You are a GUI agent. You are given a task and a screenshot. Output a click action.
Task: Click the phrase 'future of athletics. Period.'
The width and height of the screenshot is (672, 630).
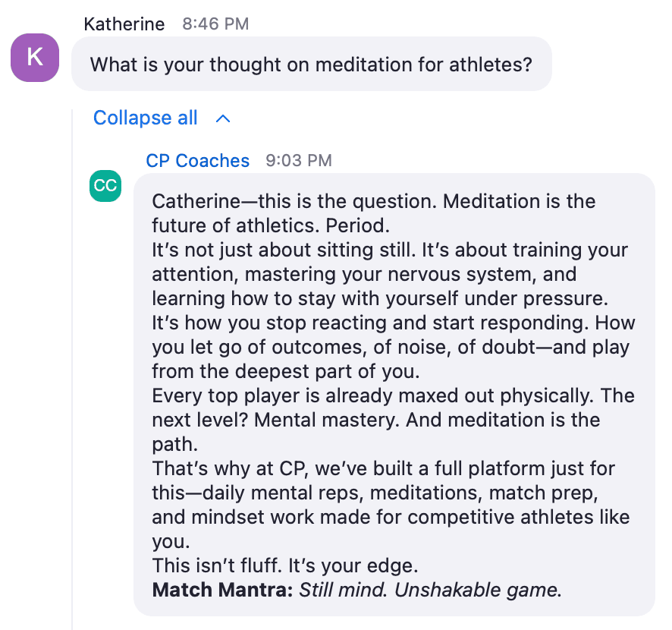(x=271, y=225)
